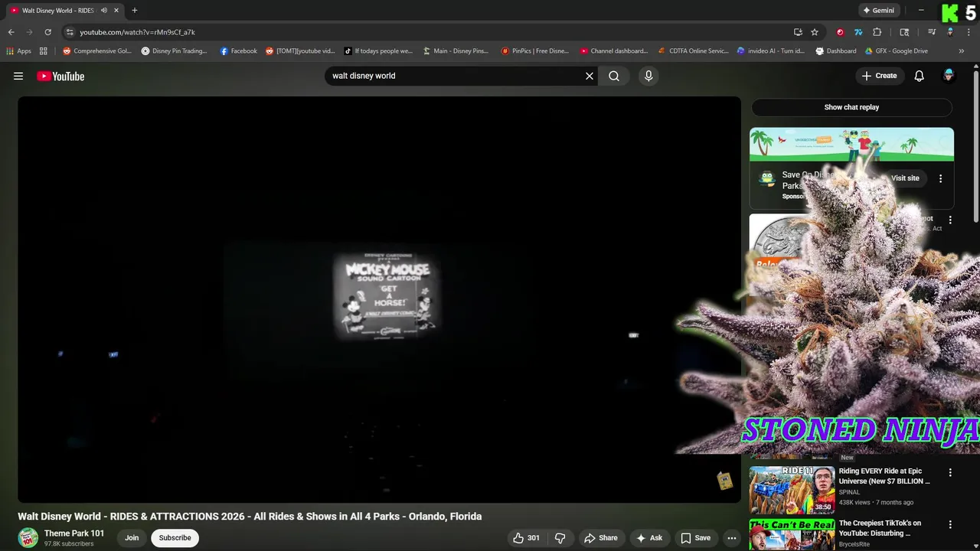The image size is (980, 551).
Task: Open the blue TV extension icon
Action: [858, 32]
